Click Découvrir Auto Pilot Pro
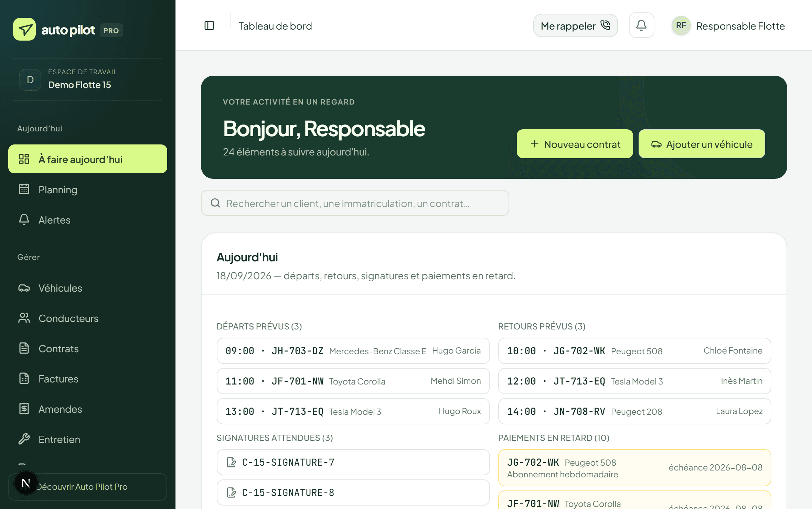The height and width of the screenshot is (509, 812). click(88, 487)
